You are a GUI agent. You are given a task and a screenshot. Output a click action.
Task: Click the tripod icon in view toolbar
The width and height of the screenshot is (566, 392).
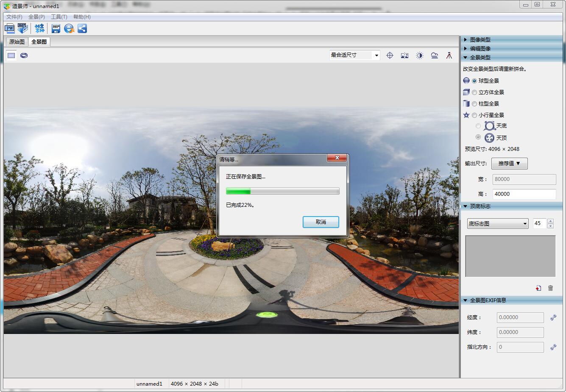coord(449,56)
